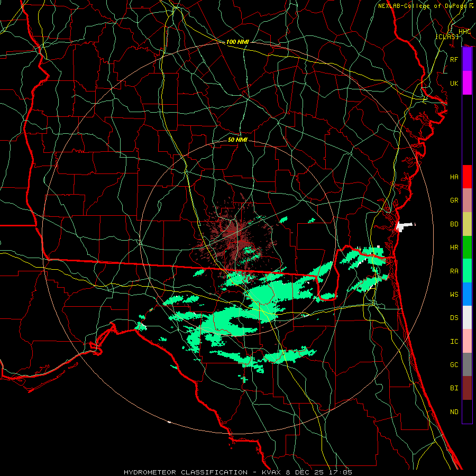The image size is (476, 476).
Task: Click the RA legend label
Action: [x=454, y=271]
